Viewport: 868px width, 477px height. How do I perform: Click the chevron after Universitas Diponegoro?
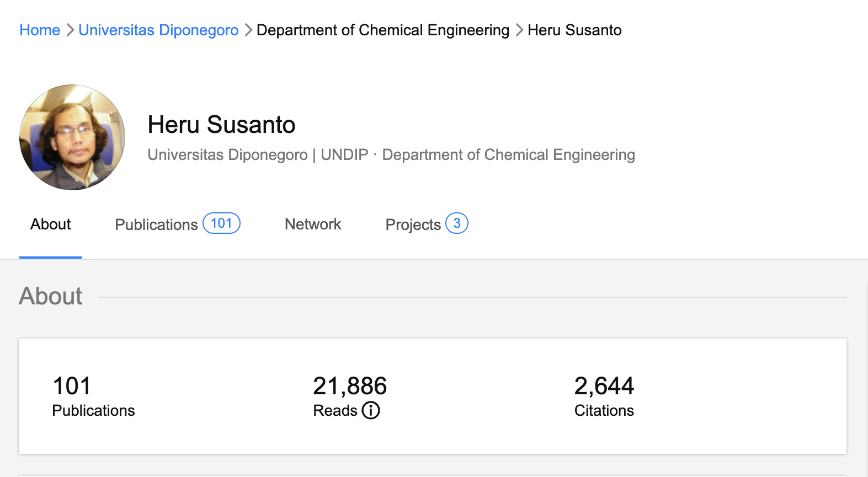point(248,30)
